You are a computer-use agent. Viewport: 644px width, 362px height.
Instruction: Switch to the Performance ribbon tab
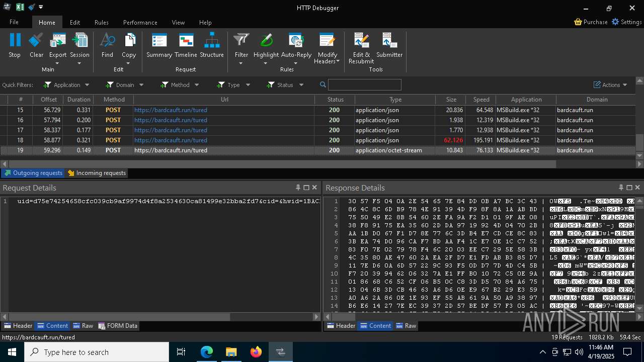point(140,22)
